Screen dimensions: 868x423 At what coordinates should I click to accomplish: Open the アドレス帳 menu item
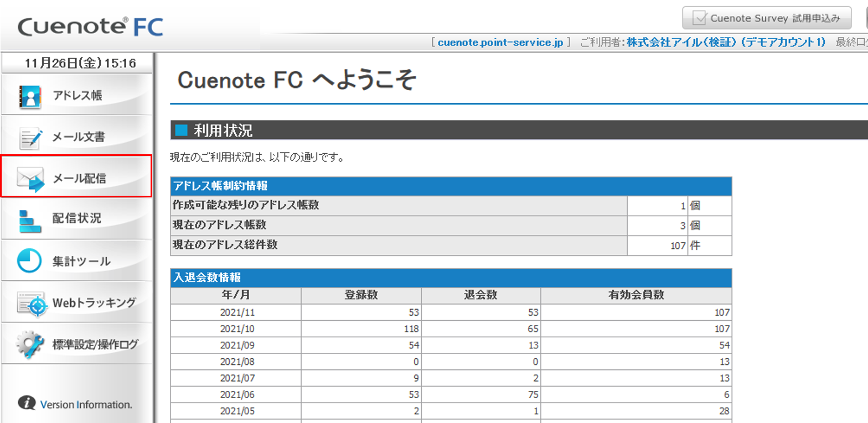click(77, 95)
